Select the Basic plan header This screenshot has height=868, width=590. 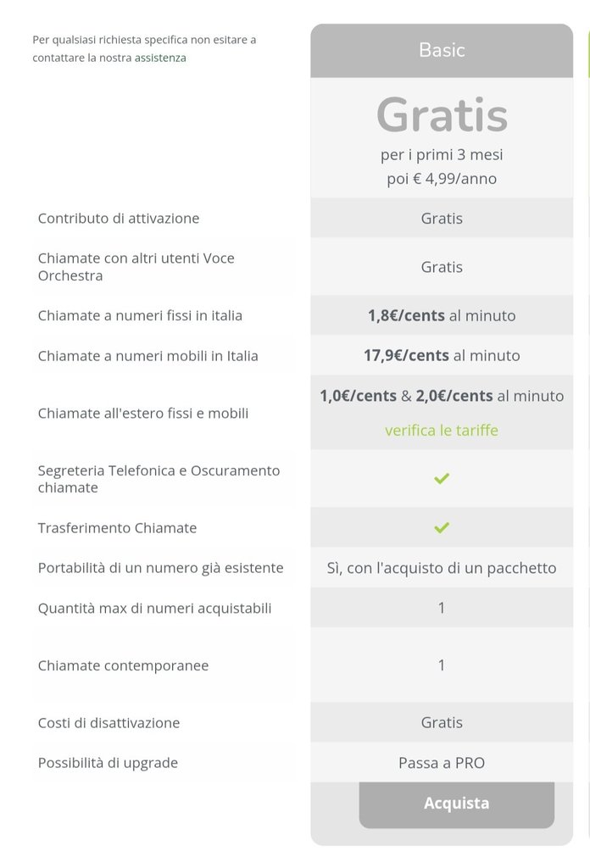pyautogui.click(x=442, y=50)
